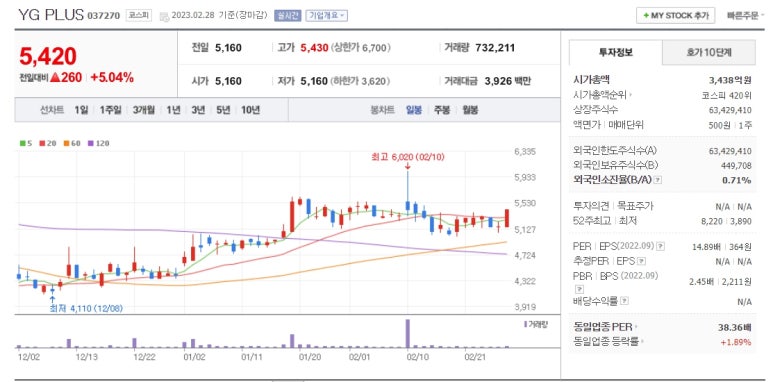
Task: Open help icon next to 외국인소진율(B/A)
Action: 658,180
